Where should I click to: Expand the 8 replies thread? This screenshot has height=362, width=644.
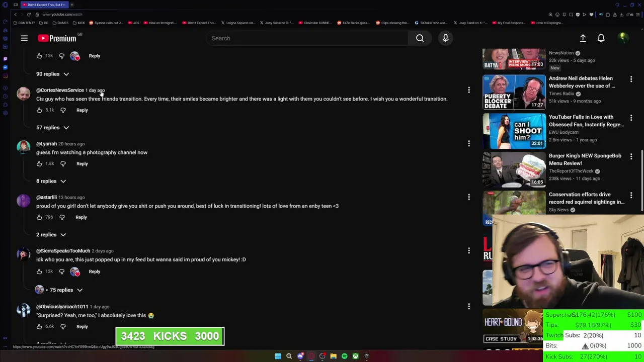51,181
